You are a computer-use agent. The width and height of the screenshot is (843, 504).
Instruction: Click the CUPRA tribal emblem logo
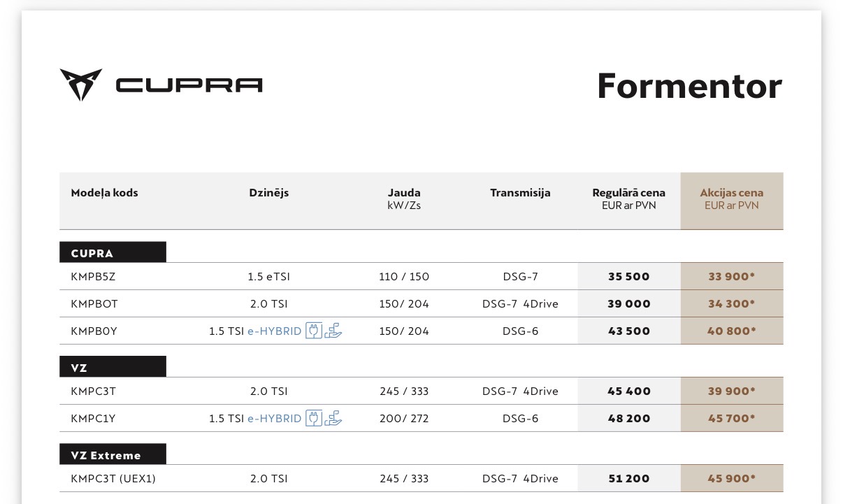81,85
